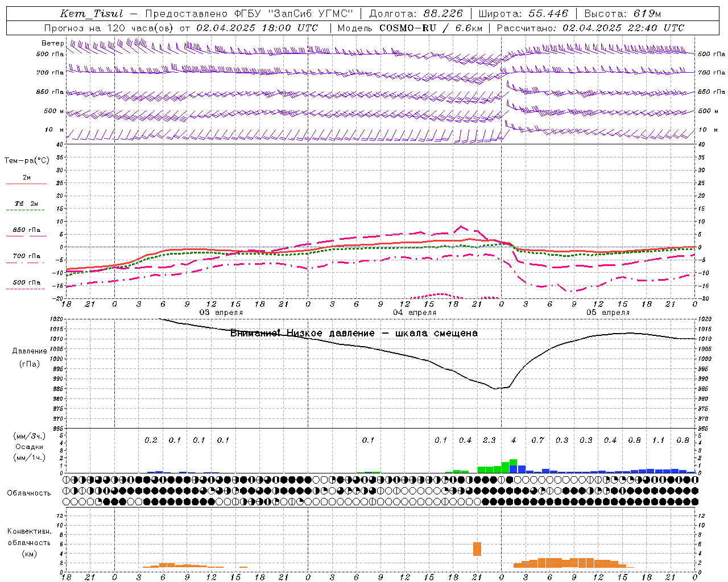Click the 2.3 precipitation total value

pyautogui.click(x=489, y=440)
